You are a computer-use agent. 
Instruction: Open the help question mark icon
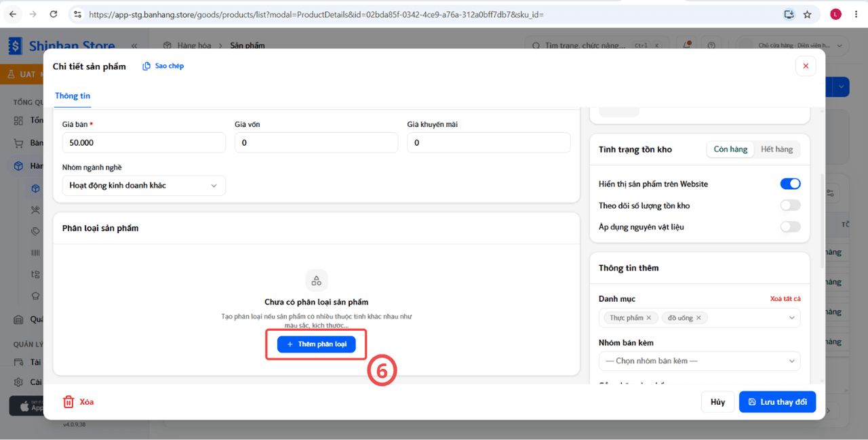711,45
